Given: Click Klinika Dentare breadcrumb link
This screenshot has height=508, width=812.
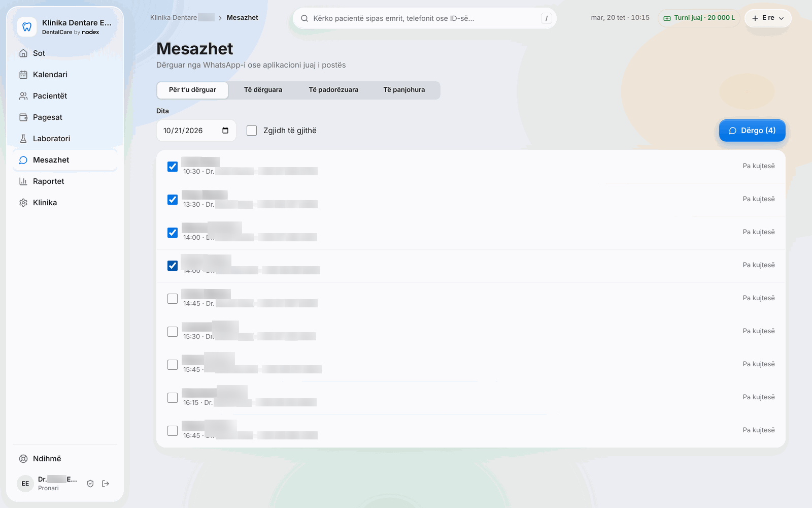Looking at the screenshot, I should pyautogui.click(x=182, y=18).
